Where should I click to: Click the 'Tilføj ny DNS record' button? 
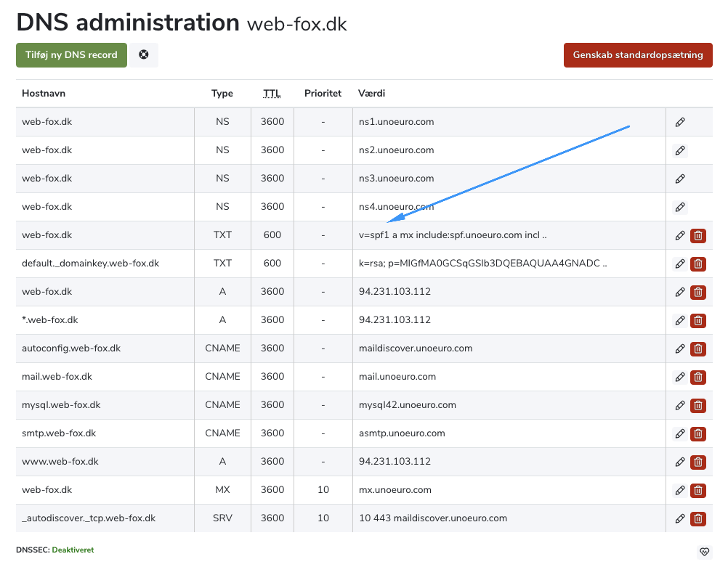click(x=71, y=55)
